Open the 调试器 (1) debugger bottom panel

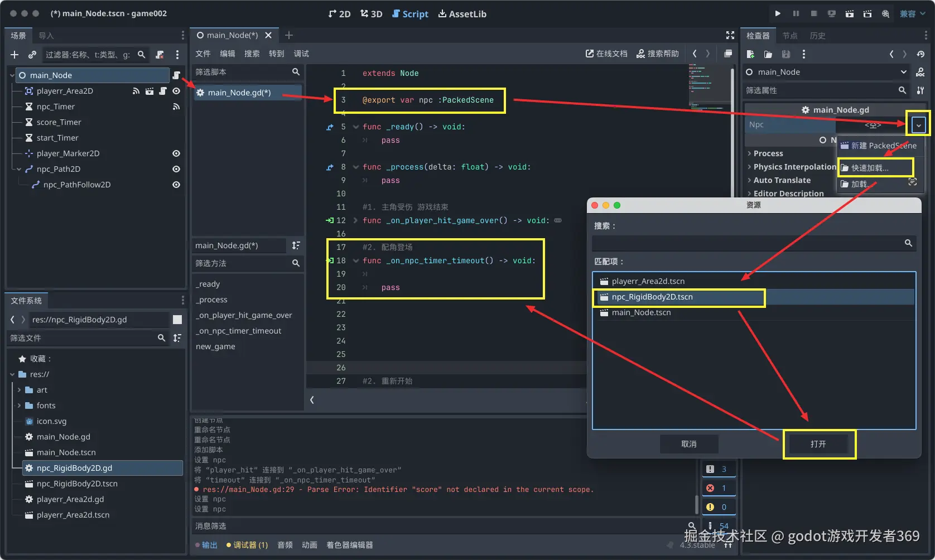point(247,545)
